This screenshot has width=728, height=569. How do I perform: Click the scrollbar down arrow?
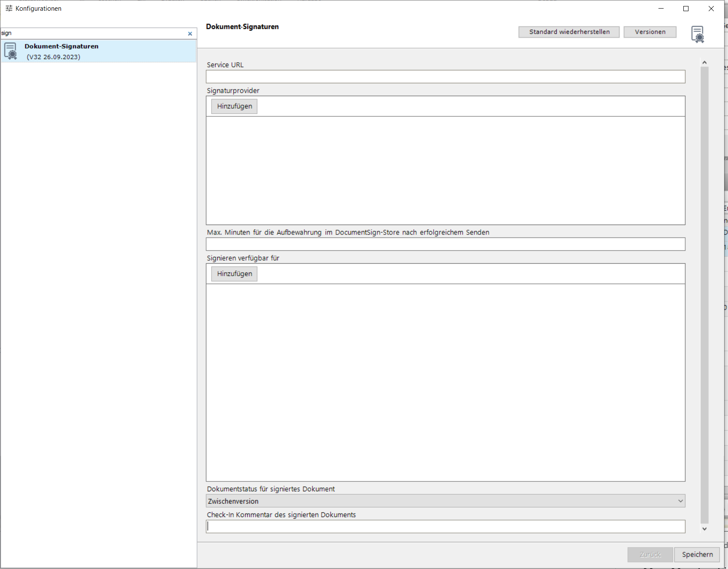click(x=704, y=529)
